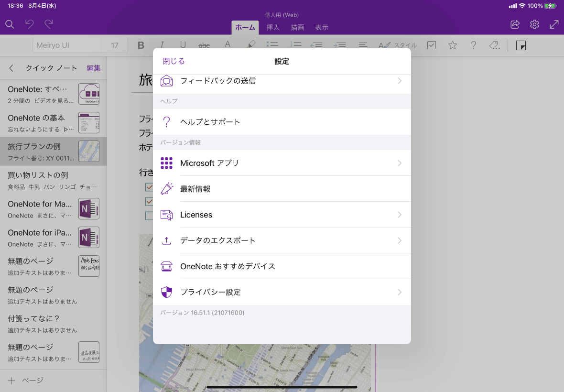Switch to the 表示 tab
The height and width of the screenshot is (392, 564).
point(322,27)
